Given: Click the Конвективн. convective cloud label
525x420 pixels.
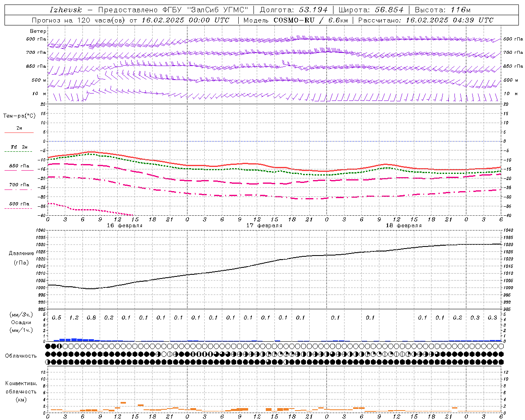Looking at the screenshot, I should click(21, 383).
